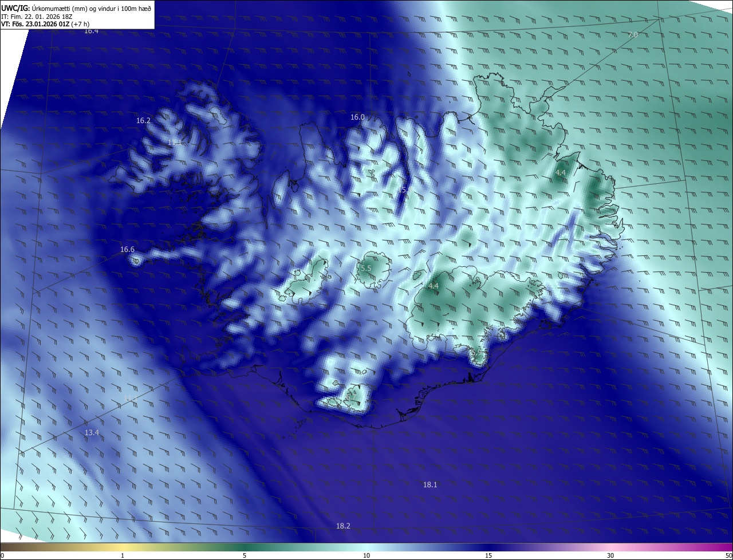Click the 7.0 value label on the map
Screen dimensions: 733x560
point(632,35)
